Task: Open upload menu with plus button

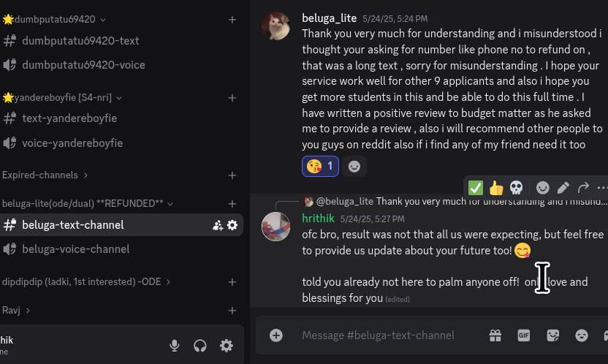Action: click(x=276, y=335)
